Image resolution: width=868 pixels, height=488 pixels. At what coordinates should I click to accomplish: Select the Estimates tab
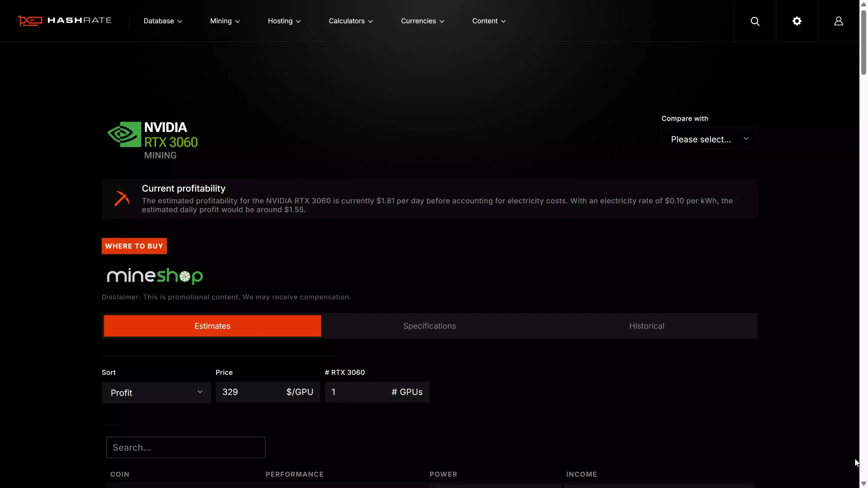click(x=212, y=326)
